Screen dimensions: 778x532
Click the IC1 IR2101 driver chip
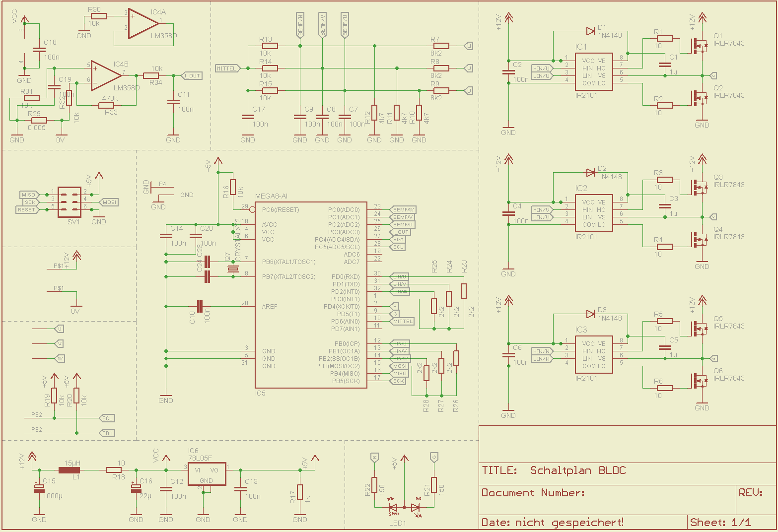pos(594,71)
